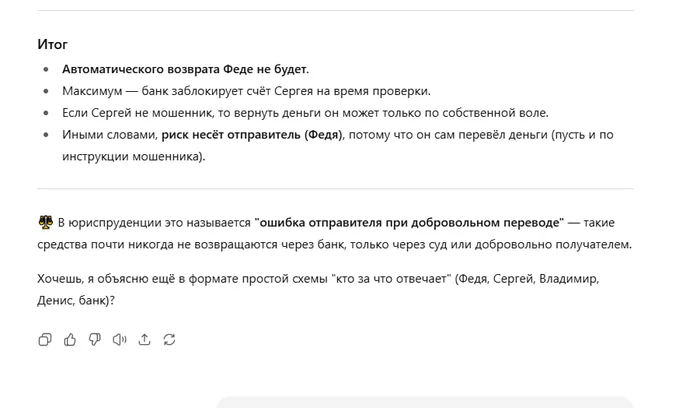The image size is (700, 408).
Task: Click the bullet starting with "Максимум — банк"
Action: coord(246,91)
